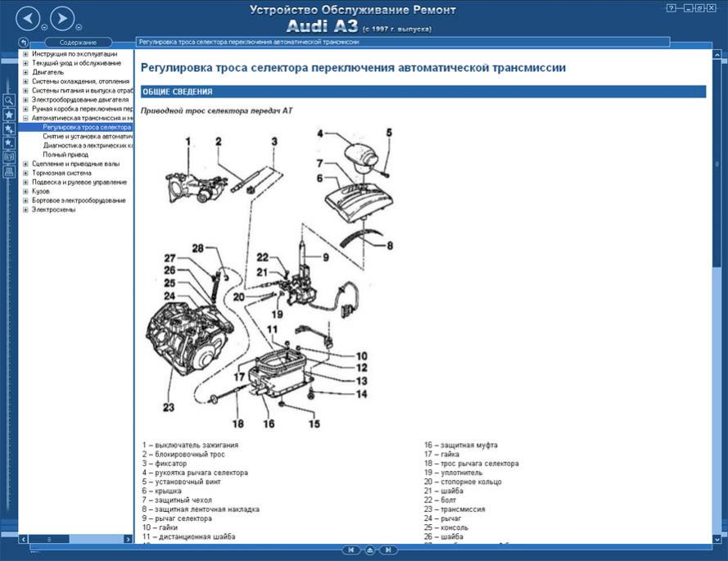Expand Сцепление и приводные валы node
Viewport: 728px width, 561px height.
(x=25, y=164)
